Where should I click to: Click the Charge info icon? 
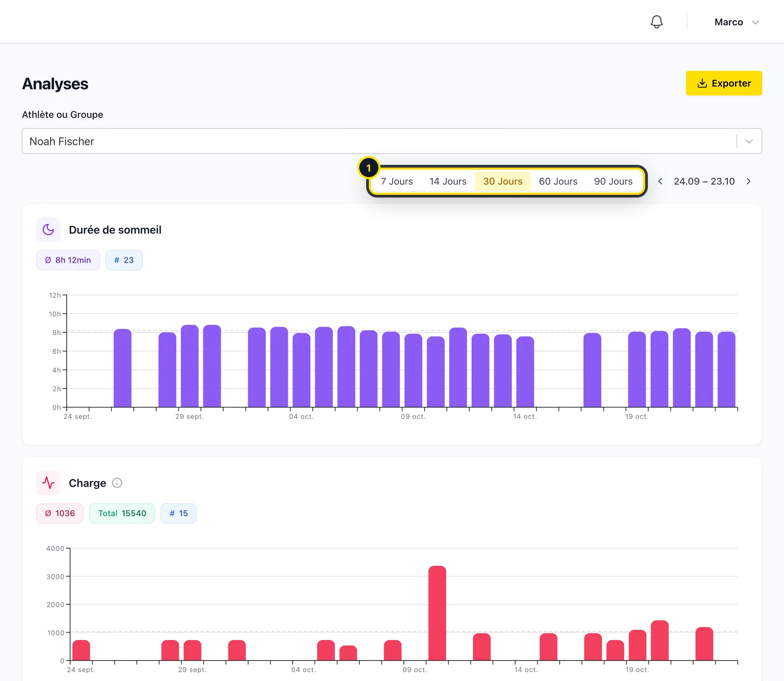click(x=117, y=483)
